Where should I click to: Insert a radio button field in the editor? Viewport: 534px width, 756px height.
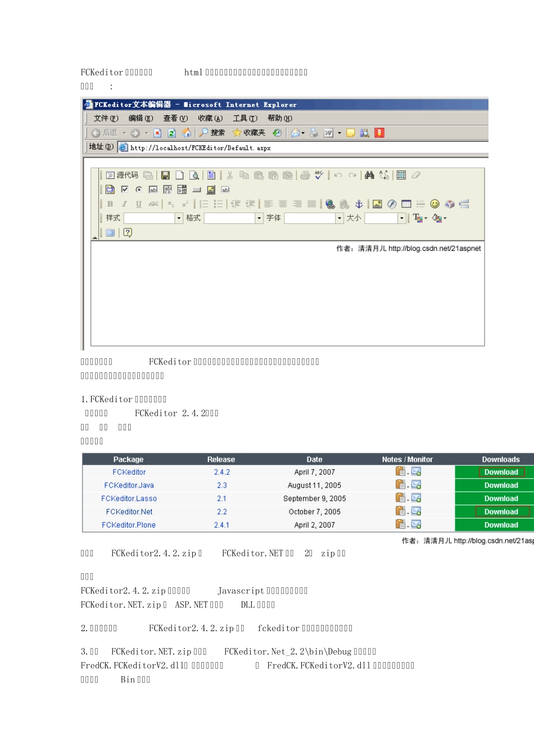click(139, 190)
